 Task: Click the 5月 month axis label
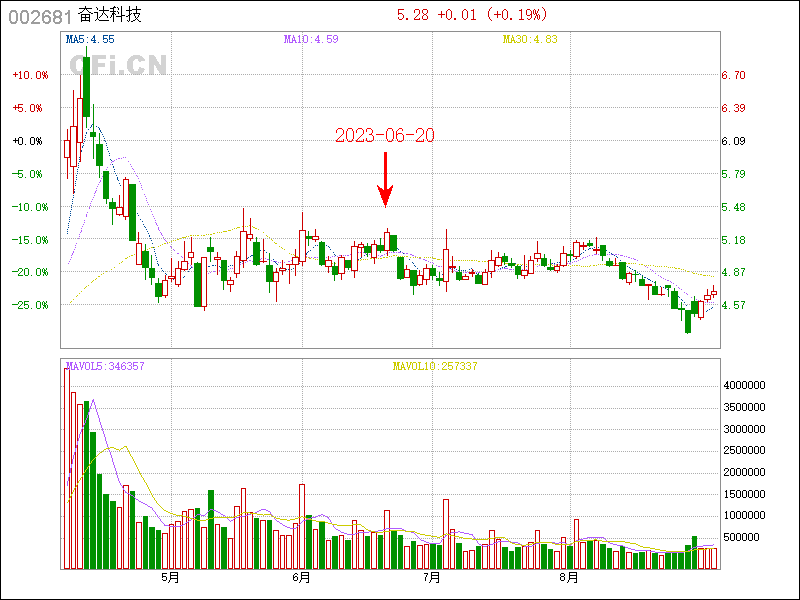[170, 577]
